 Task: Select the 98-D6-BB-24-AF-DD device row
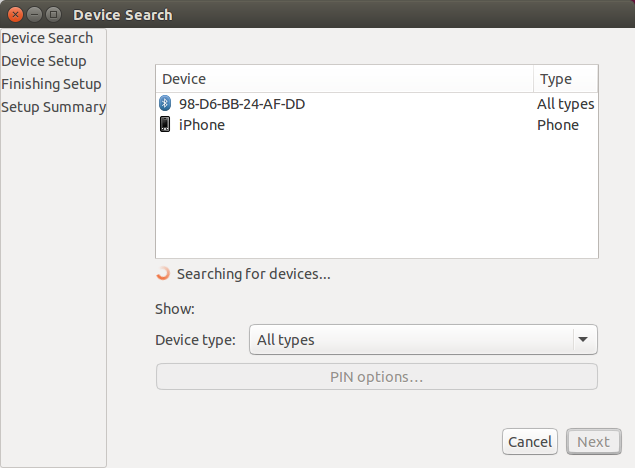click(377, 104)
